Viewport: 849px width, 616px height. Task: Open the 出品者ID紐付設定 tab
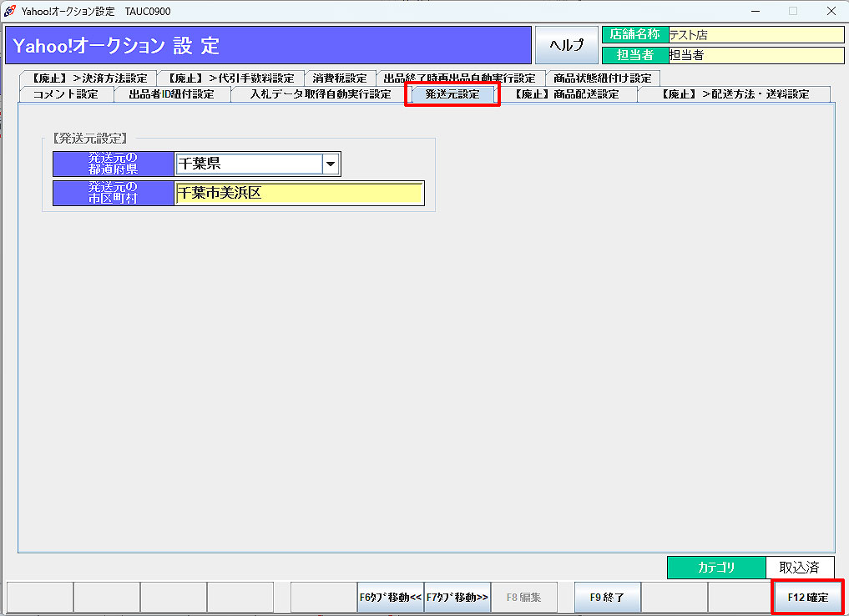click(x=171, y=94)
